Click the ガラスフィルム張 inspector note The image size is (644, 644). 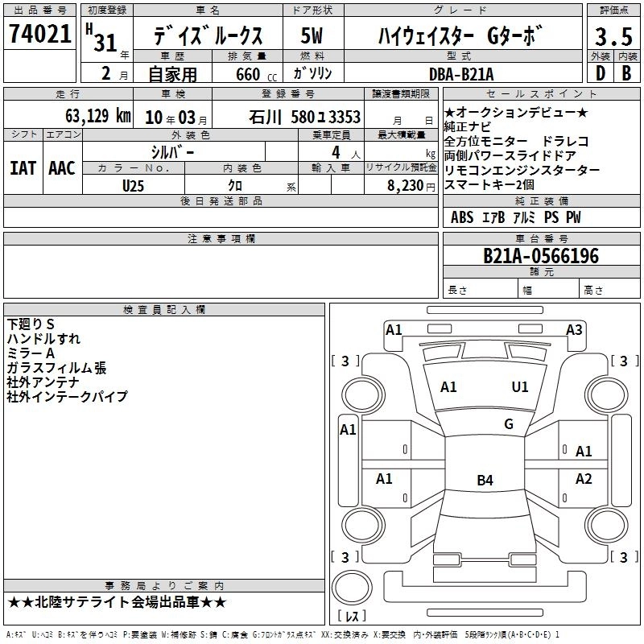[56, 368]
